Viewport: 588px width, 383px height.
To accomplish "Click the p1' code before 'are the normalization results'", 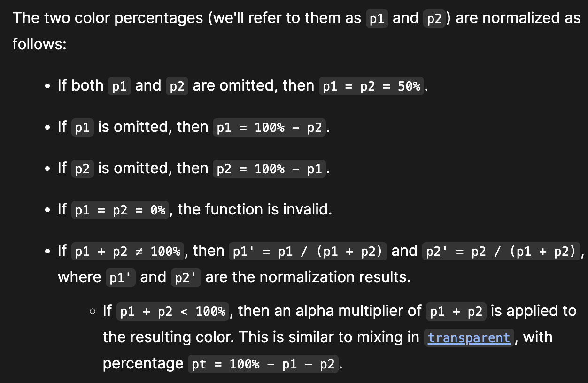I will pos(121,278).
